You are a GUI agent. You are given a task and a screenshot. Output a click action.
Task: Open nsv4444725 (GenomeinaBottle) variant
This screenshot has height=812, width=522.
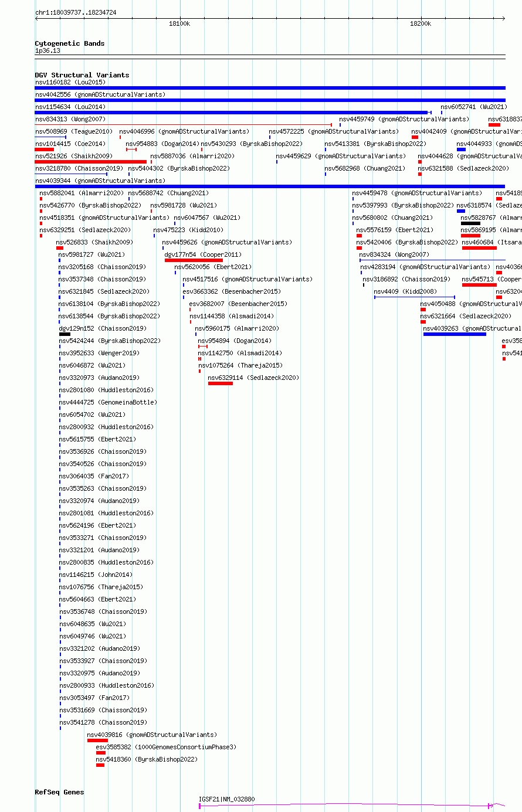click(x=108, y=402)
